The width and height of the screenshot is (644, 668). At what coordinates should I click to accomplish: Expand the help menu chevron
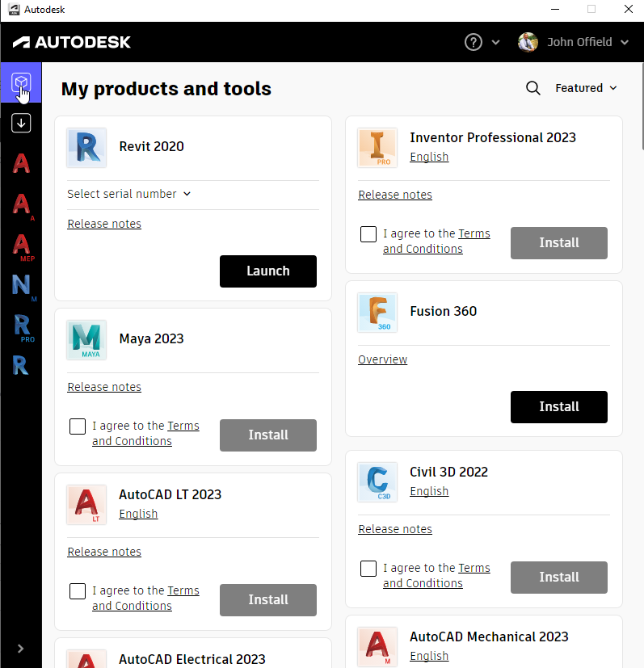point(495,42)
